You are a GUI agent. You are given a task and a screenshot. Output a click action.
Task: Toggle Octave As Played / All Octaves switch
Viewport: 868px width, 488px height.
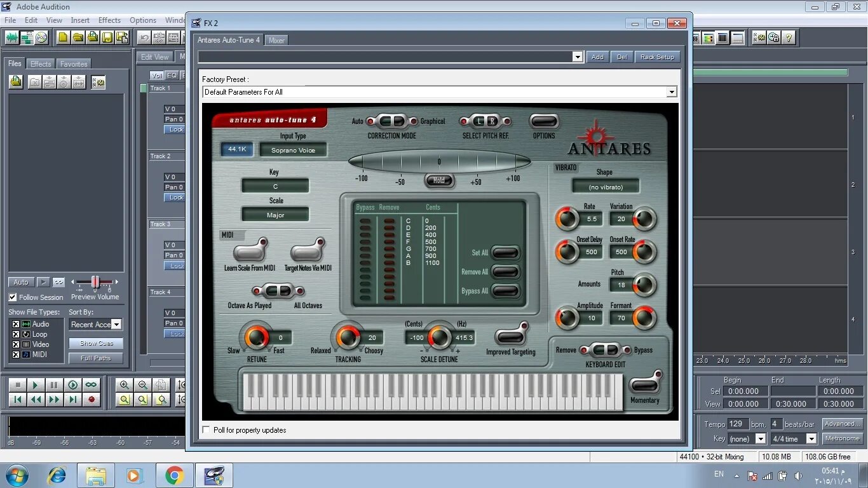click(x=278, y=292)
